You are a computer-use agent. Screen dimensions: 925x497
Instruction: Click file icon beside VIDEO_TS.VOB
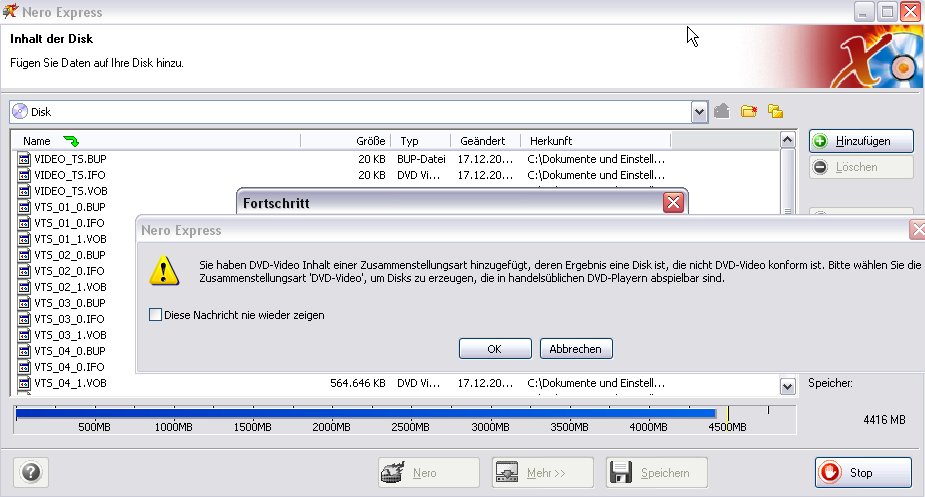[24, 191]
